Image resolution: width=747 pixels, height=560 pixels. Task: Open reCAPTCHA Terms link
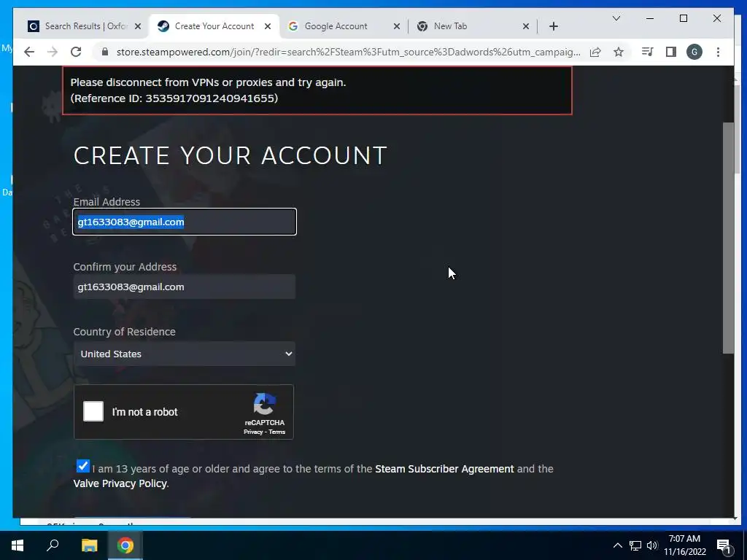276,432
